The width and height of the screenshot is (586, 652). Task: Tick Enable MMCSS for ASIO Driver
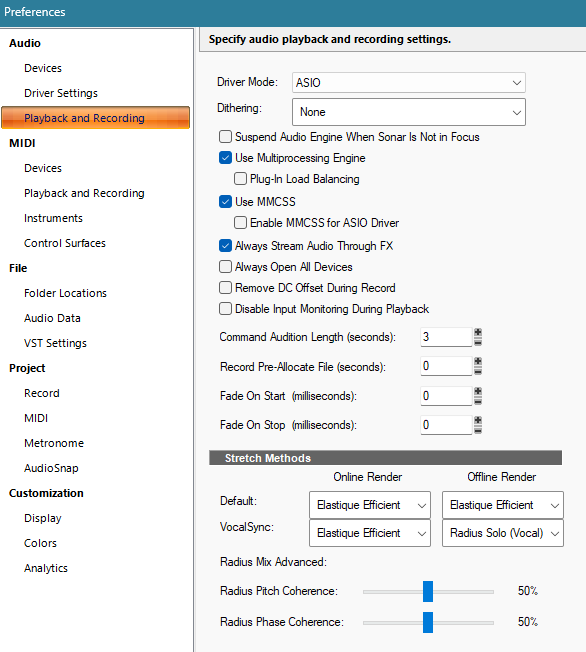240,223
